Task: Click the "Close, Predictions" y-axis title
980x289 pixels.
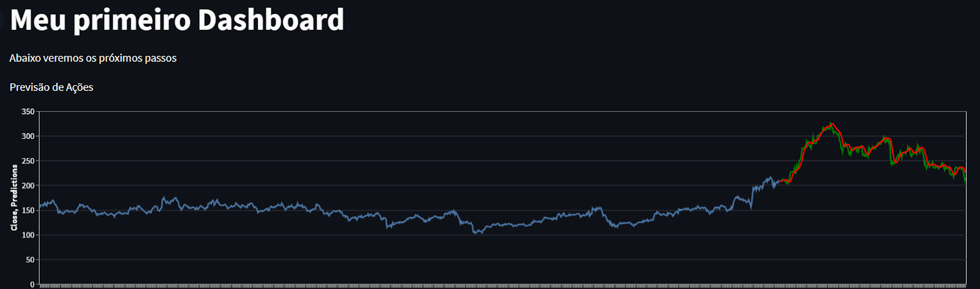Action: tap(14, 197)
